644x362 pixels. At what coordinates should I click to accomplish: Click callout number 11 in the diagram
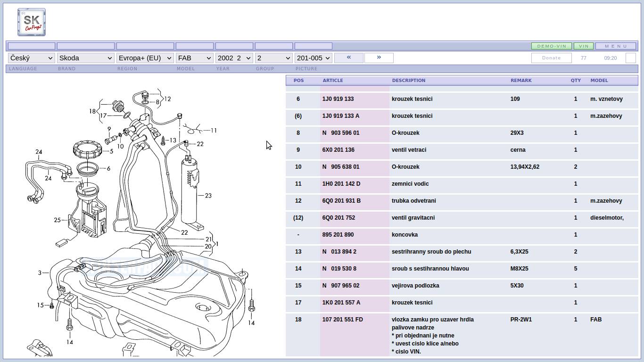click(214, 131)
